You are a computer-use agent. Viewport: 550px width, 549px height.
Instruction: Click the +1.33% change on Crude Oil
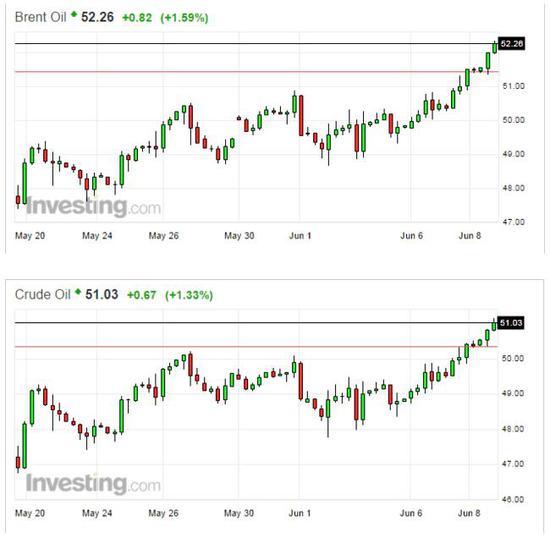[189, 295]
